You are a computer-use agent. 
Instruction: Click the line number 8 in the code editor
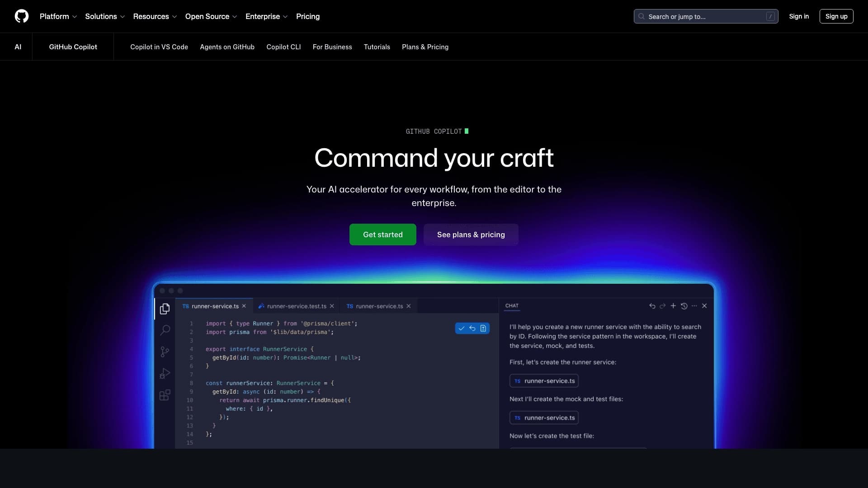coord(191,383)
